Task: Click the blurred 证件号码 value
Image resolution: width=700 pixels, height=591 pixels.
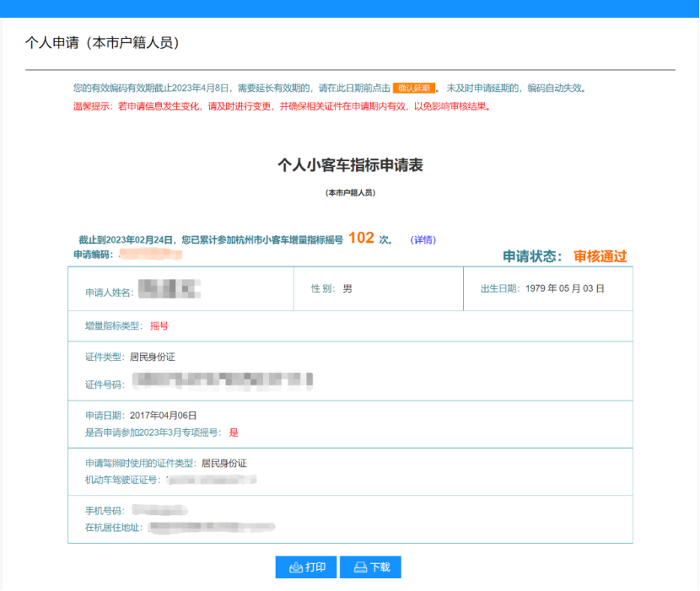Action: pos(223,382)
